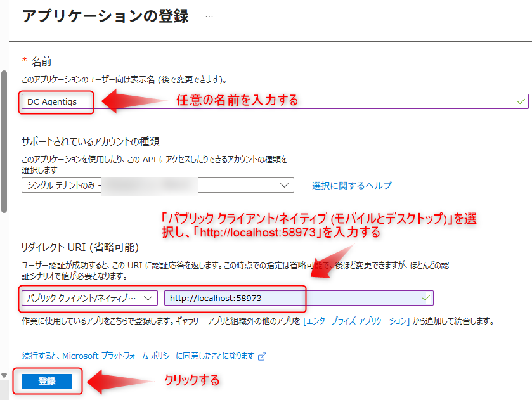Click the chevron of the シングル テナントのみ dropdown
This screenshot has height=400, width=532.
tap(284, 185)
